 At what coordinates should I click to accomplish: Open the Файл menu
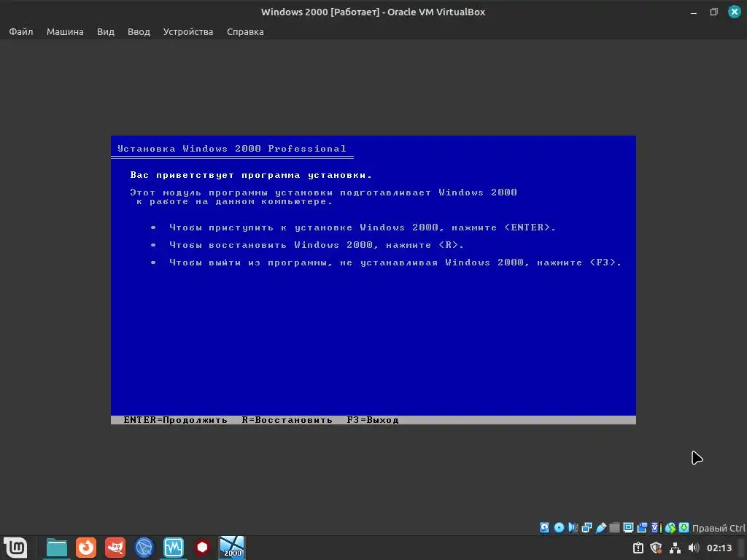point(21,31)
